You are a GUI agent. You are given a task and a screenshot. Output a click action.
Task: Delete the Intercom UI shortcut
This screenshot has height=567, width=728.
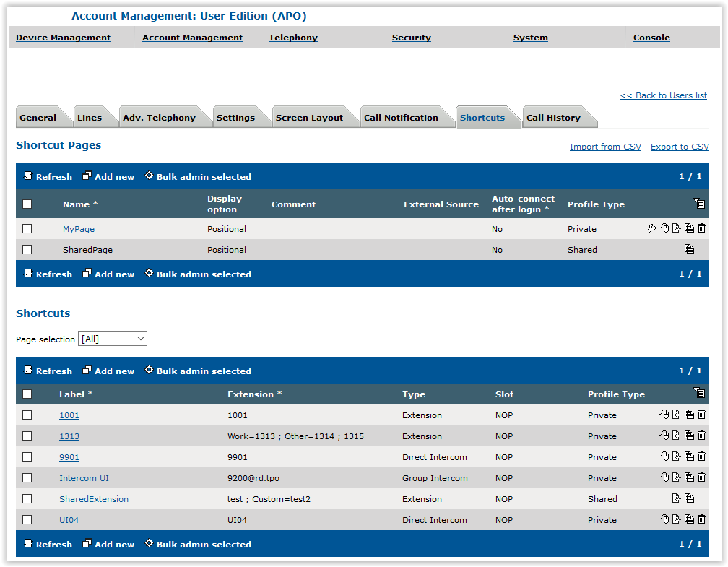pos(701,477)
